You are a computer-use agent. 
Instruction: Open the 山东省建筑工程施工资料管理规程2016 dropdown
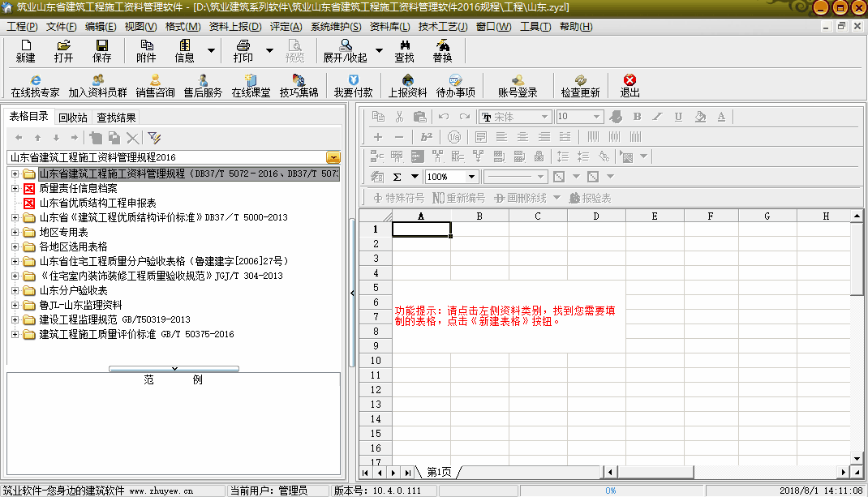tap(333, 157)
